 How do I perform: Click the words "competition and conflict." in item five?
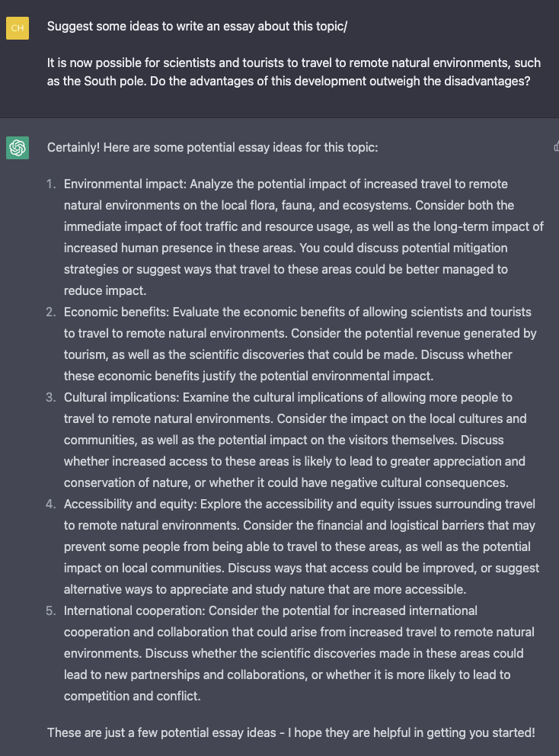point(132,696)
